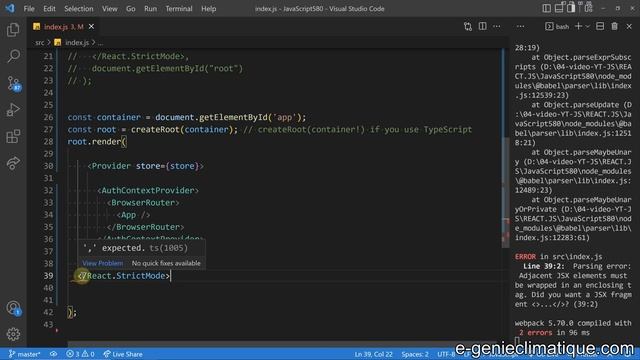Kill the terminal with trash icon

click(x=614, y=27)
